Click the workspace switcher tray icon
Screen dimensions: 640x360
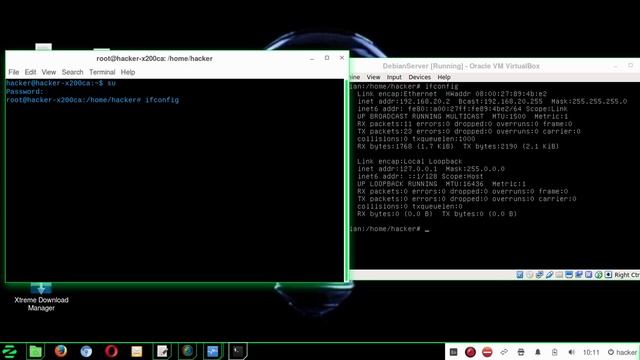pyautogui.click(x=453, y=352)
